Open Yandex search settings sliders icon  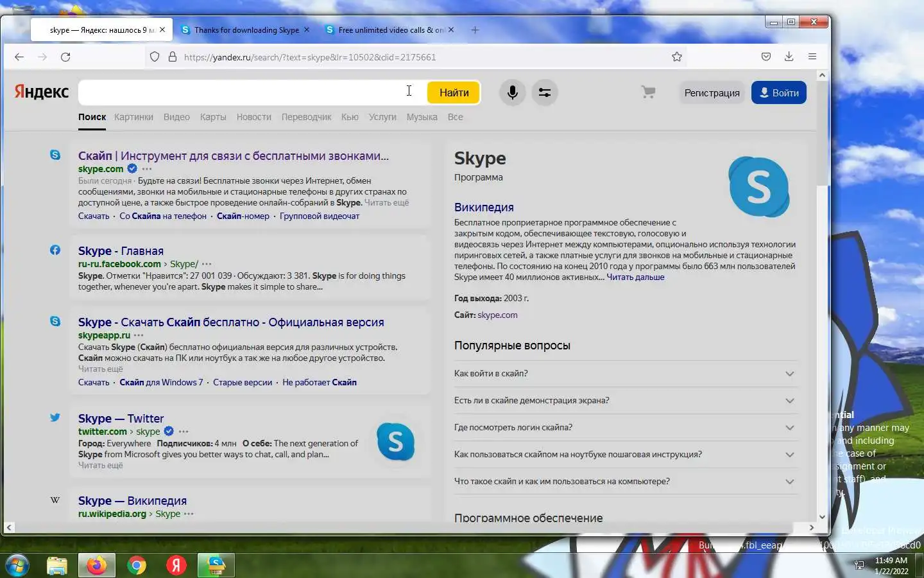[x=545, y=92]
